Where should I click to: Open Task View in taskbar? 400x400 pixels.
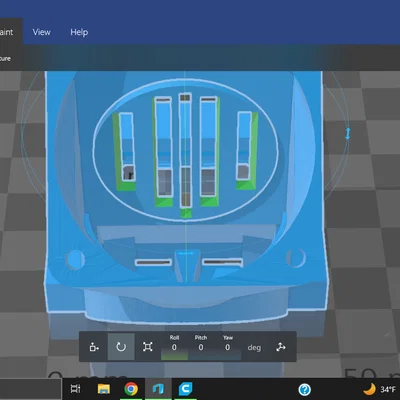click(75, 389)
